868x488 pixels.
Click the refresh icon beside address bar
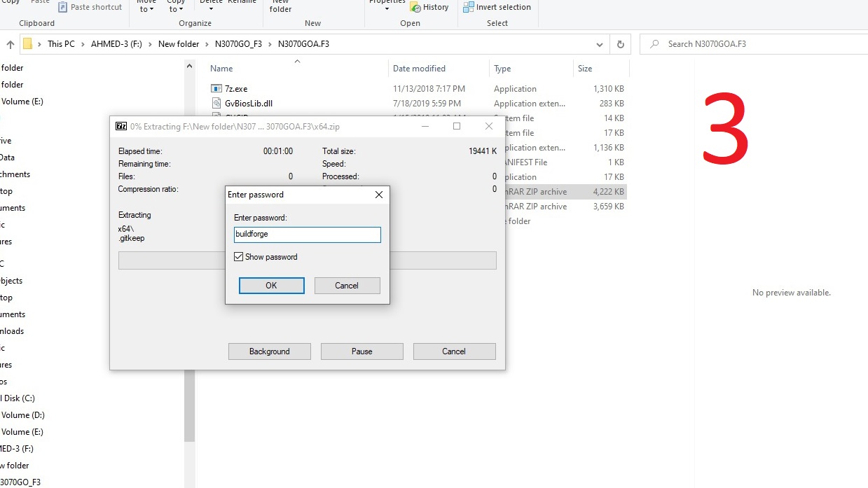click(620, 44)
